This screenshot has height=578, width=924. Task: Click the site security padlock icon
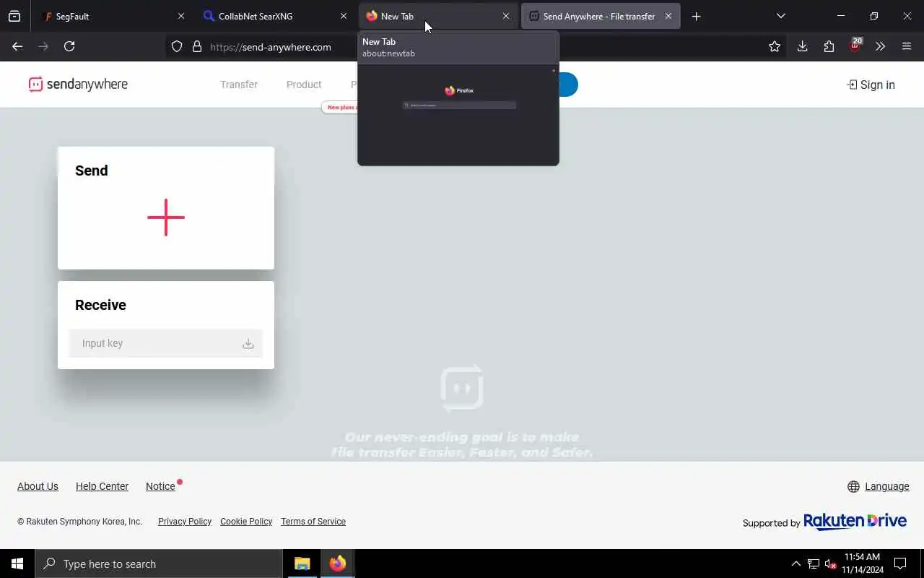pyautogui.click(x=197, y=46)
